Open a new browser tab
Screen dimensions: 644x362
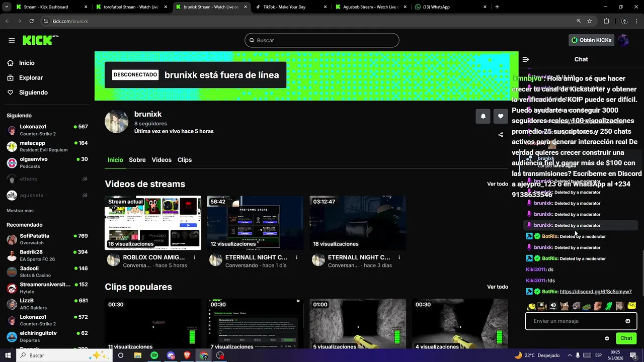point(497,7)
